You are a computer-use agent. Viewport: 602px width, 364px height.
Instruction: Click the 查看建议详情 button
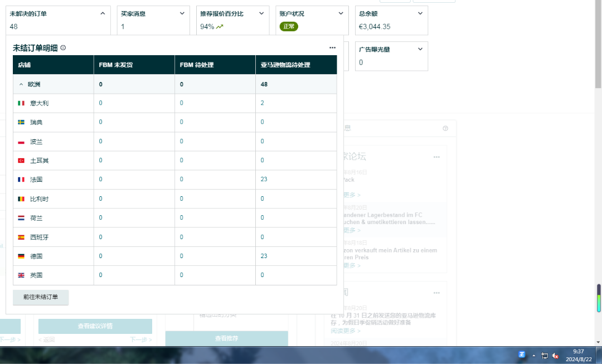95,326
